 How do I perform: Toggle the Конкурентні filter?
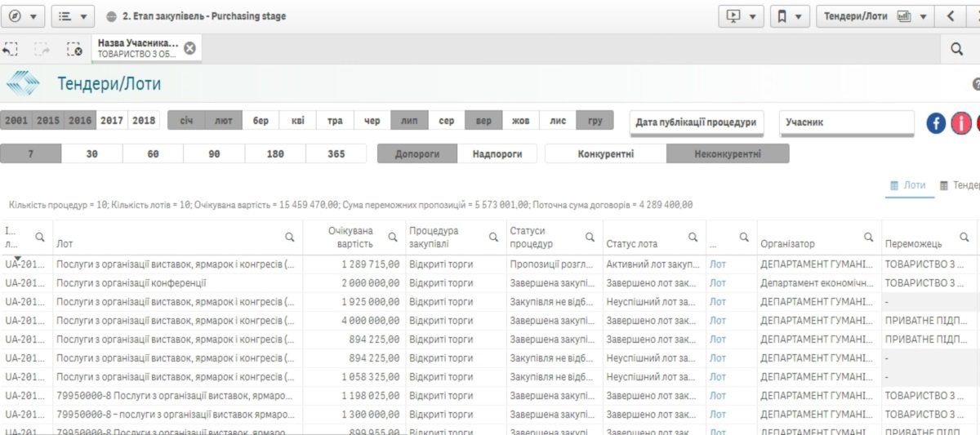tap(605, 153)
